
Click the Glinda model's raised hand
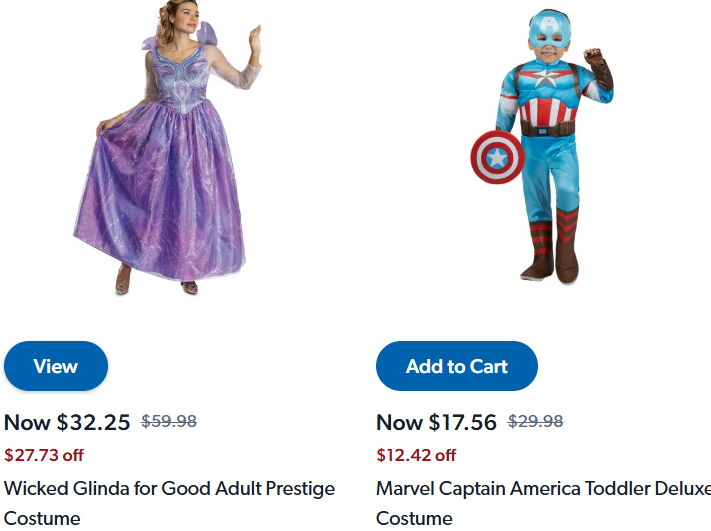pyautogui.click(x=254, y=40)
